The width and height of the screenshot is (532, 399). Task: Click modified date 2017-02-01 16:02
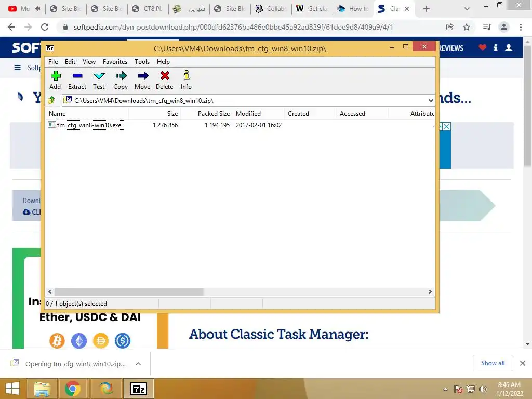[259, 125]
